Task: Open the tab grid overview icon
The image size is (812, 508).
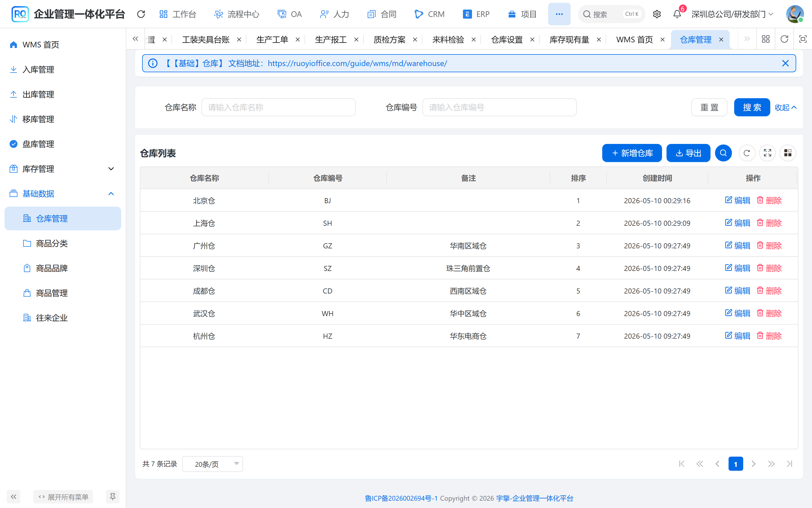Action: (x=766, y=39)
